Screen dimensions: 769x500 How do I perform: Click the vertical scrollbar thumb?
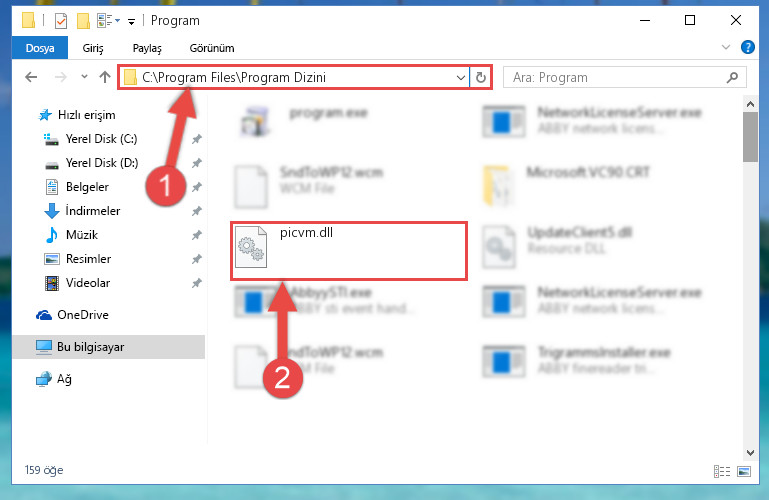[x=750, y=137]
